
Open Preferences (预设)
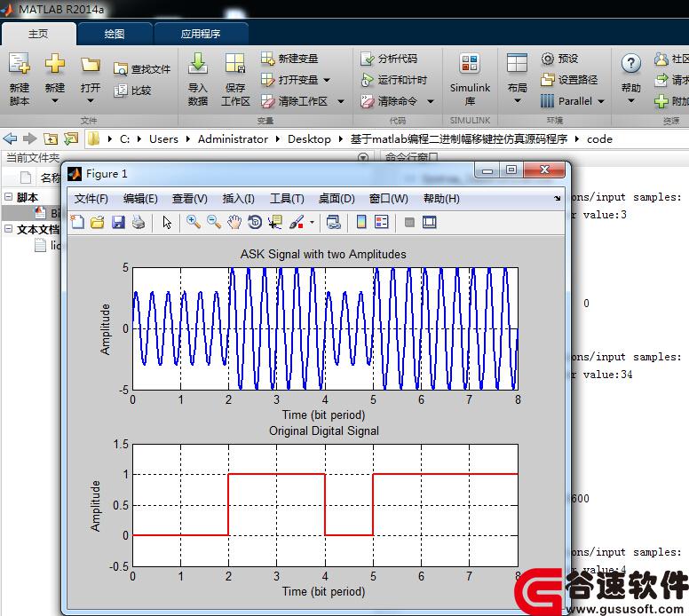coord(559,59)
